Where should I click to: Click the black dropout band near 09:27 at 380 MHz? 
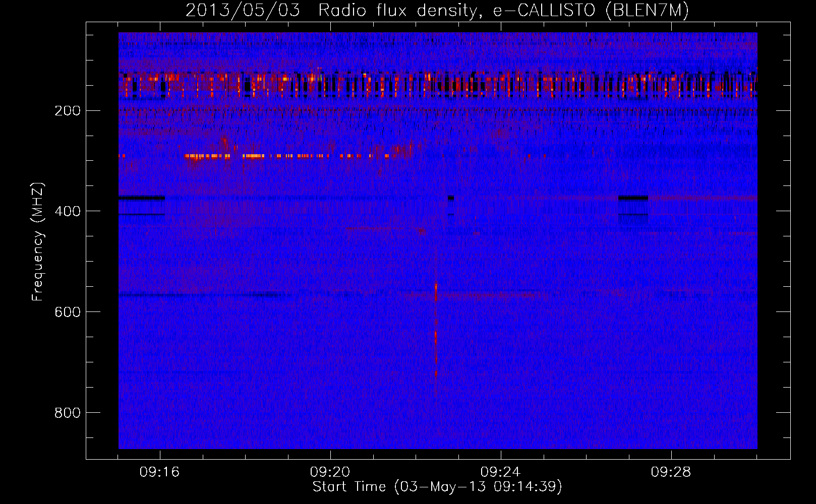tap(633, 198)
